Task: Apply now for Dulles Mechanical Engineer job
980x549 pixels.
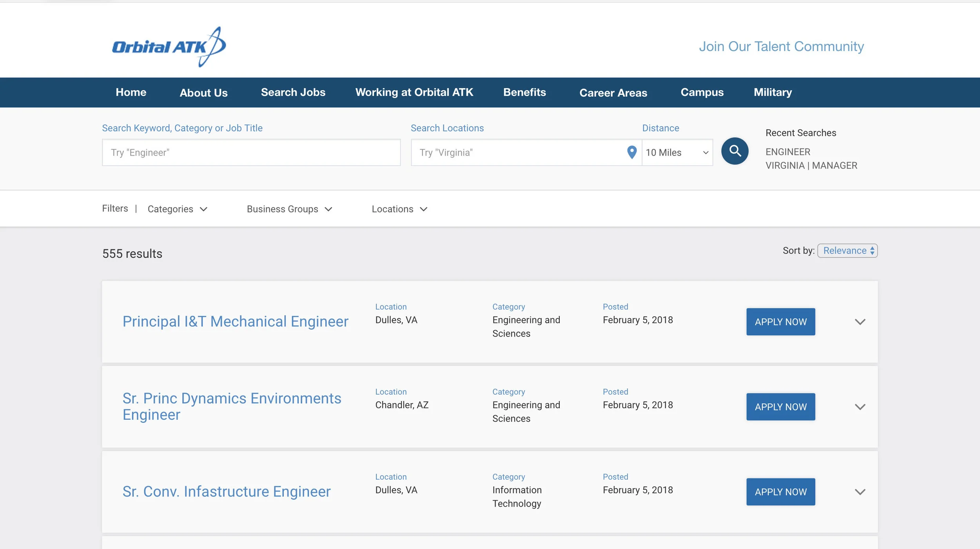Action: click(x=780, y=322)
